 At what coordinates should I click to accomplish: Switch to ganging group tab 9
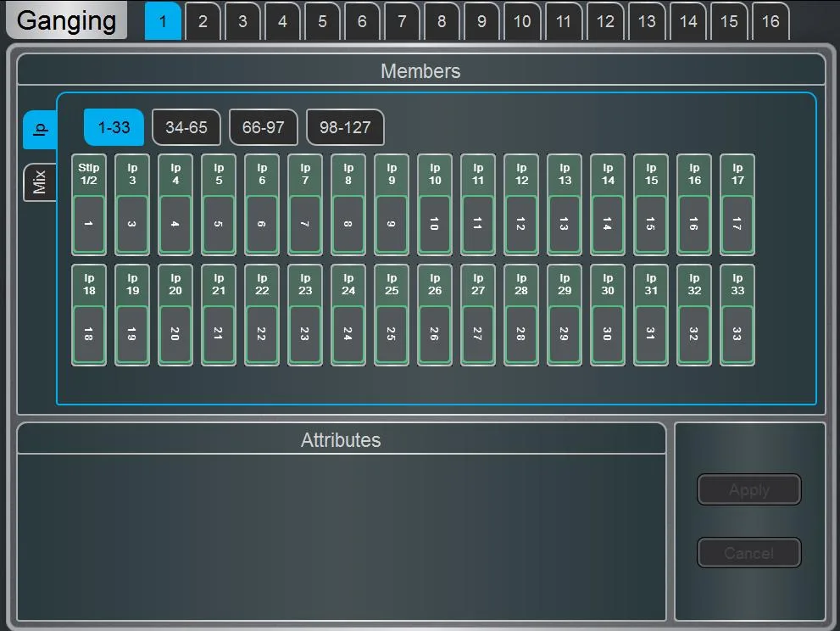click(481, 21)
